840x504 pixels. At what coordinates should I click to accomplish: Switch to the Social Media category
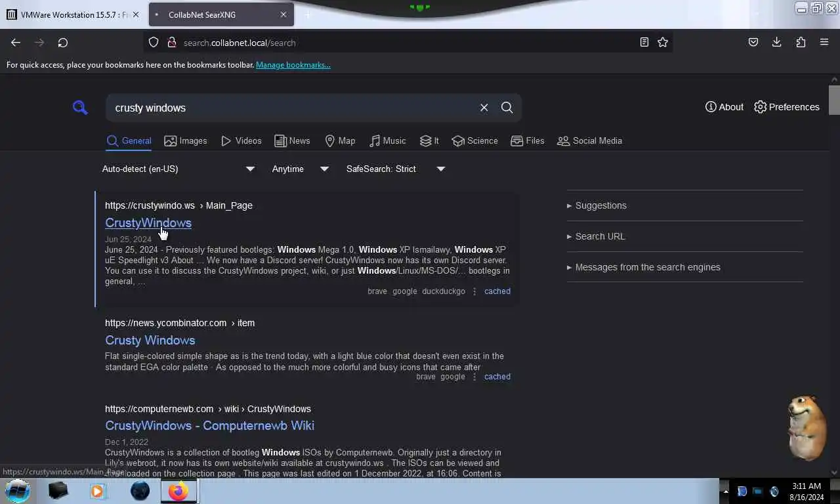point(589,140)
